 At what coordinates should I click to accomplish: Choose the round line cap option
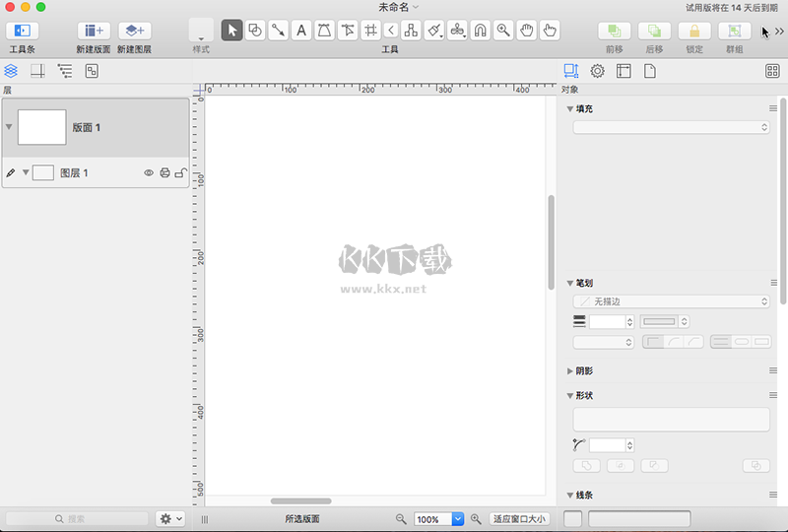(x=742, y=342)
